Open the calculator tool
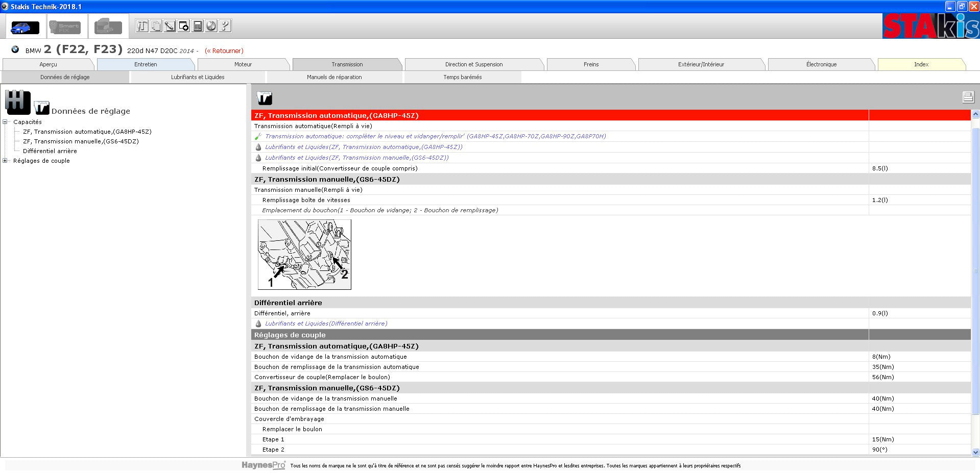This screenshot has height=473, width=980. point(197,26)
